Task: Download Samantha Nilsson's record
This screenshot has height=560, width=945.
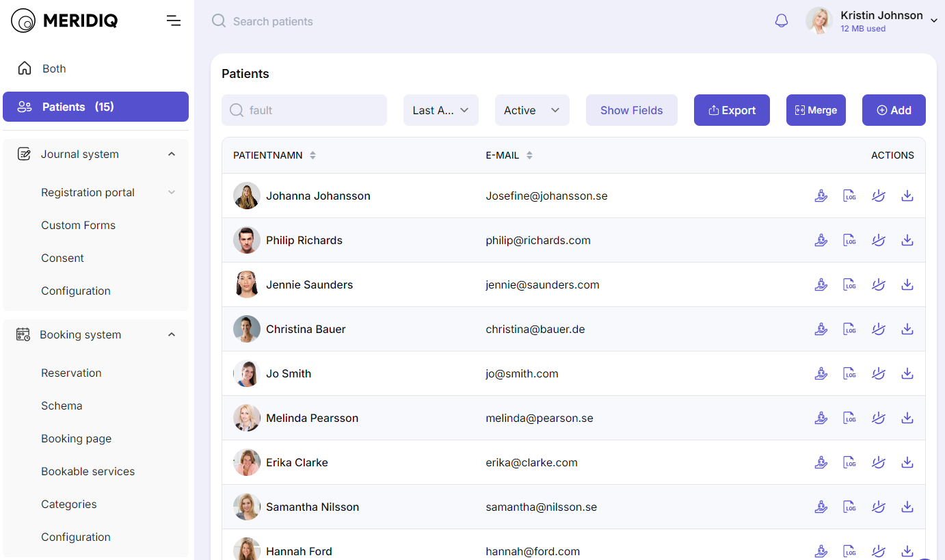Action: pyautogui.click(x=907, y=507)
